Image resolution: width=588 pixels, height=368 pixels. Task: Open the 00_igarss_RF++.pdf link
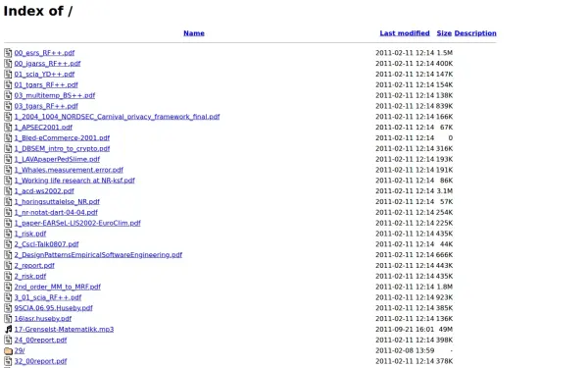coord(47,64)
